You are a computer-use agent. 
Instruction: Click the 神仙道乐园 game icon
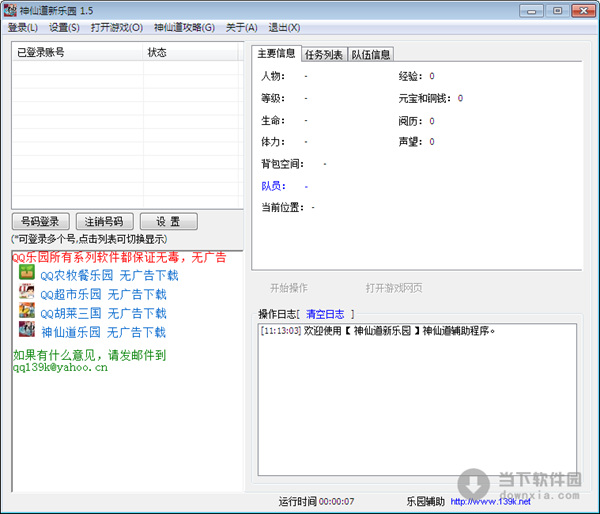[x=27, y=331]
